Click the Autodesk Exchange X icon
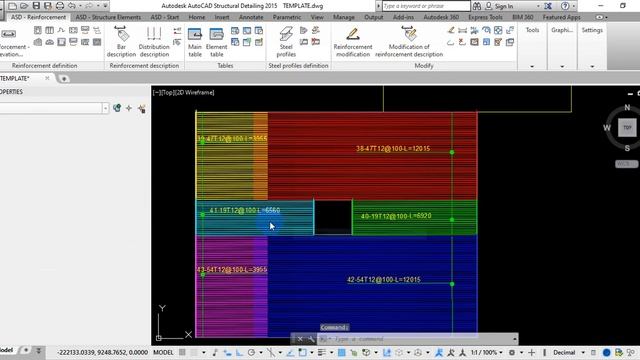The image size is (640, 360). tap(548, 6)
